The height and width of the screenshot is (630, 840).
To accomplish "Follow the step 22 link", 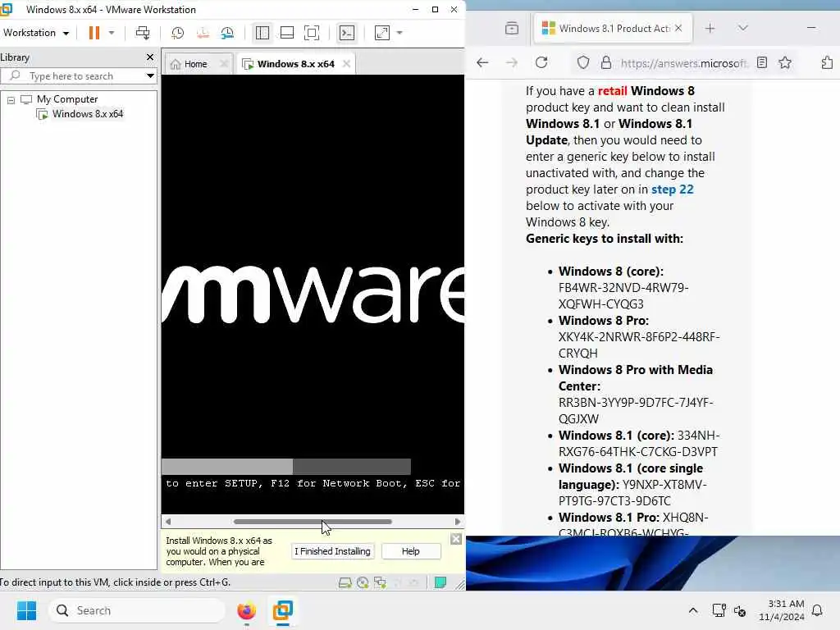I will (x=673, y=189).
